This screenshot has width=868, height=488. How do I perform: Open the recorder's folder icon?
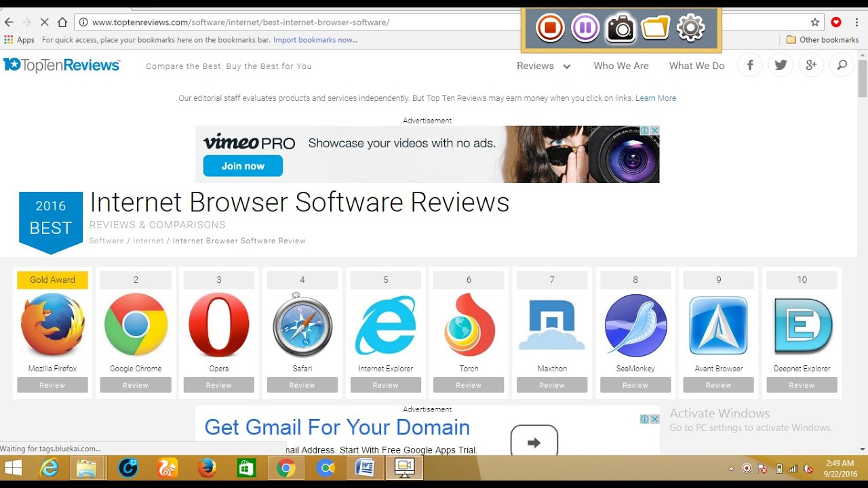(655, 28)
